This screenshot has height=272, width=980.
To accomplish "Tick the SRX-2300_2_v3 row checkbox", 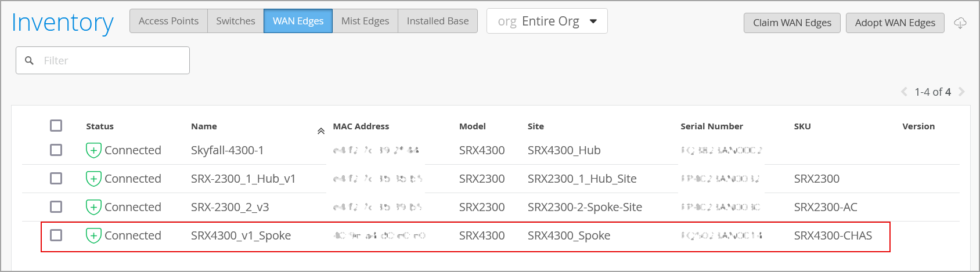I will point(56,207).
